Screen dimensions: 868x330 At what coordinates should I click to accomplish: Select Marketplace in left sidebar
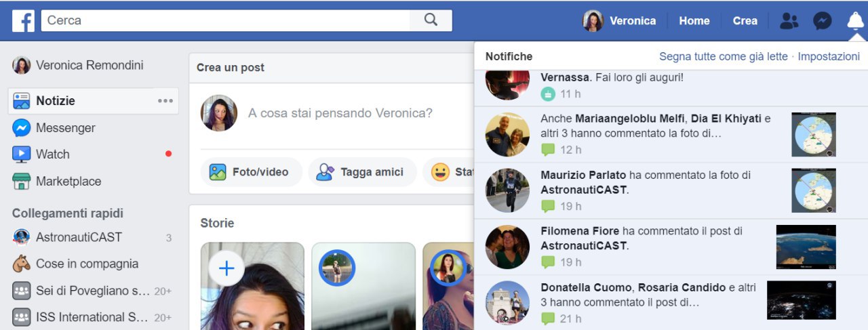pos(68,181)
